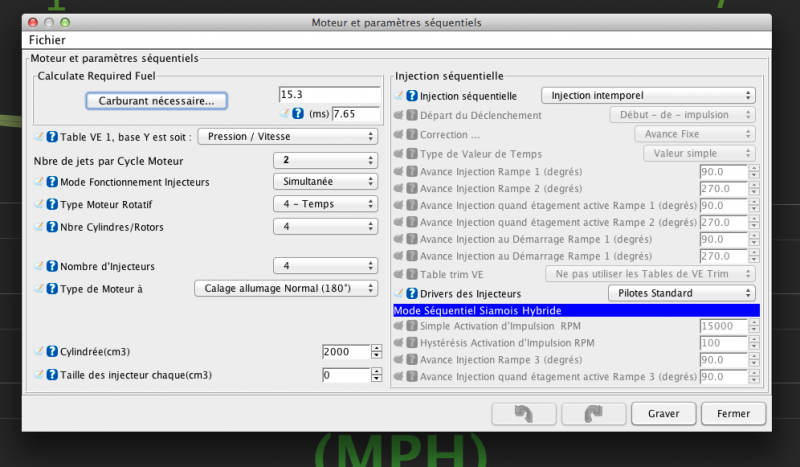This screenshot has height=467, width=800.
Task: Increase Cylindrée value with stepper
Action: tap(377, 348)
